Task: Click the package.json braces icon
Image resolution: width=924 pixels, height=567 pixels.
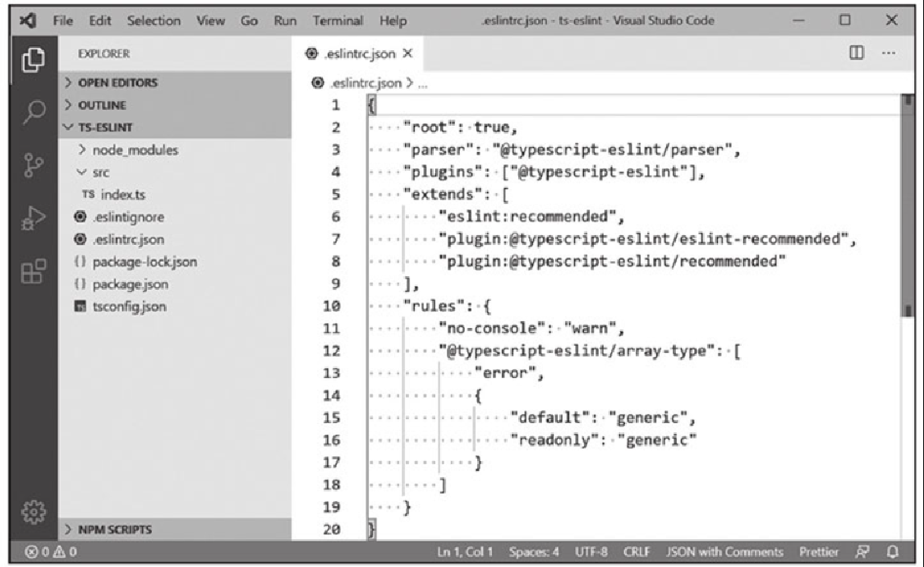Action: click(x=80, y=284)
